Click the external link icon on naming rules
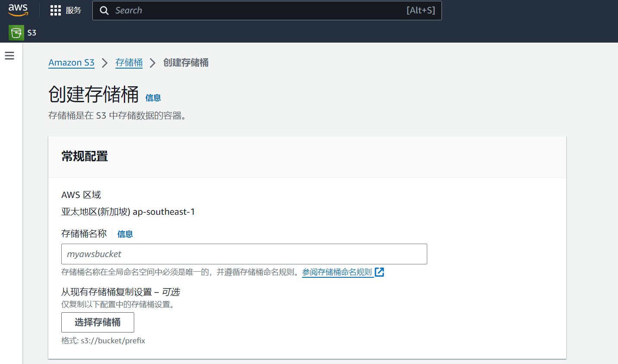 (x=380, y=272)
